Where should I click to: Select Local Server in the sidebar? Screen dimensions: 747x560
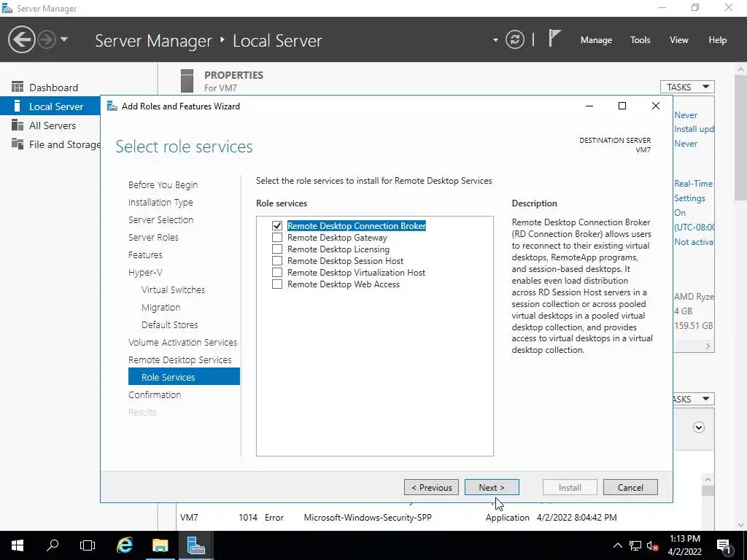pyautogui.click(x=50, y=106)
